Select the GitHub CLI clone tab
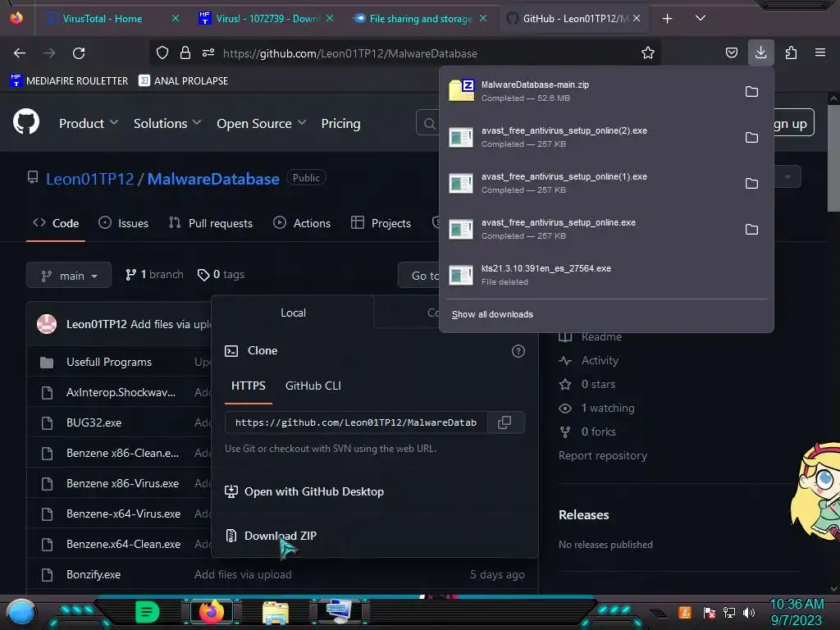The height and width of the screenshot is (630, 840). [x=313, y=386]
